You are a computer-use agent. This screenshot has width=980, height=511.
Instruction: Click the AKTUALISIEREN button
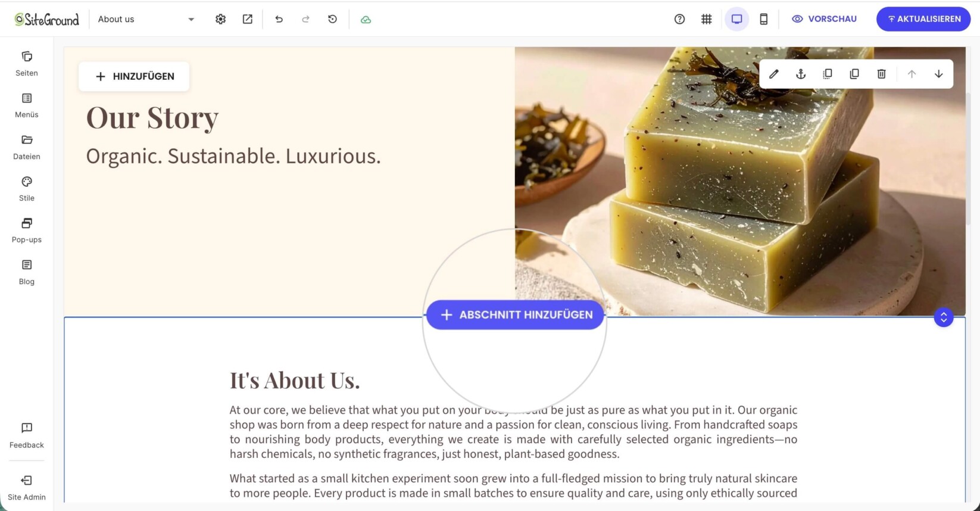923,19
